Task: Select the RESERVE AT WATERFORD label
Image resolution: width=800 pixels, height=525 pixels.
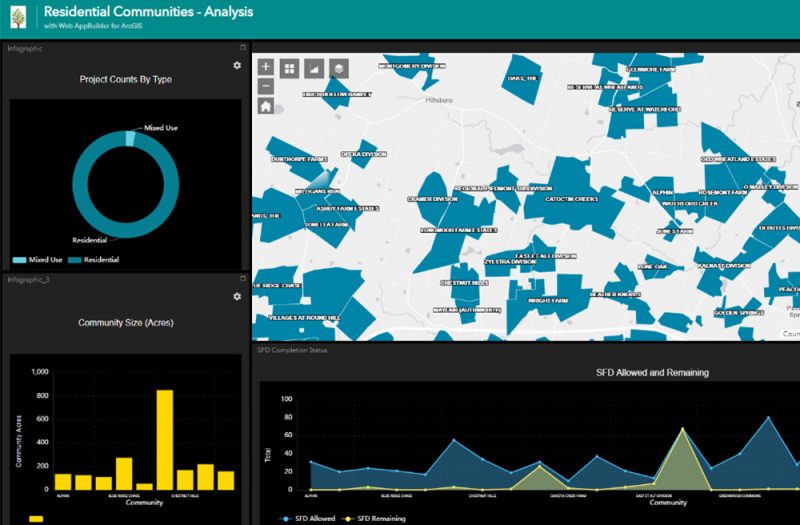Action: click(645, 109)
